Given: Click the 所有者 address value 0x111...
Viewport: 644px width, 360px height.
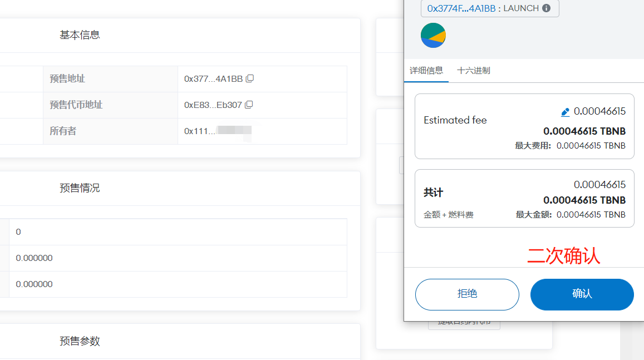Looking at the screenshot, I should click(196, 131).
